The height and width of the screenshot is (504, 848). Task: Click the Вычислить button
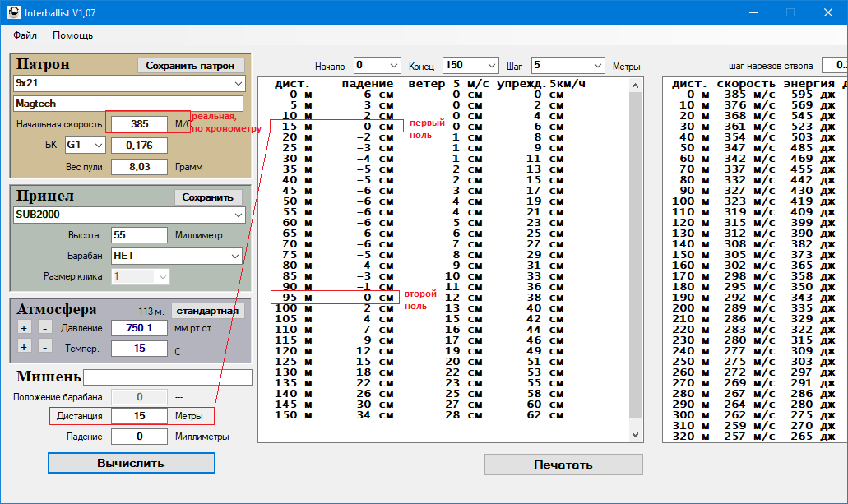131,463
